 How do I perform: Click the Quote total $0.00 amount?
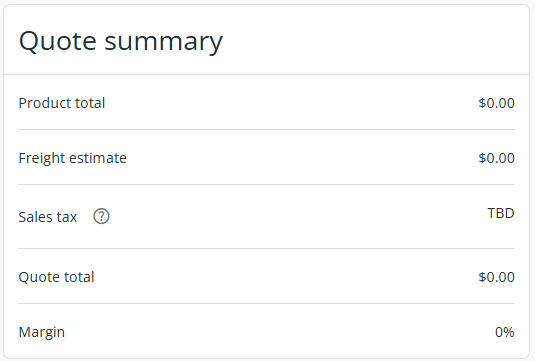(496, 277)
